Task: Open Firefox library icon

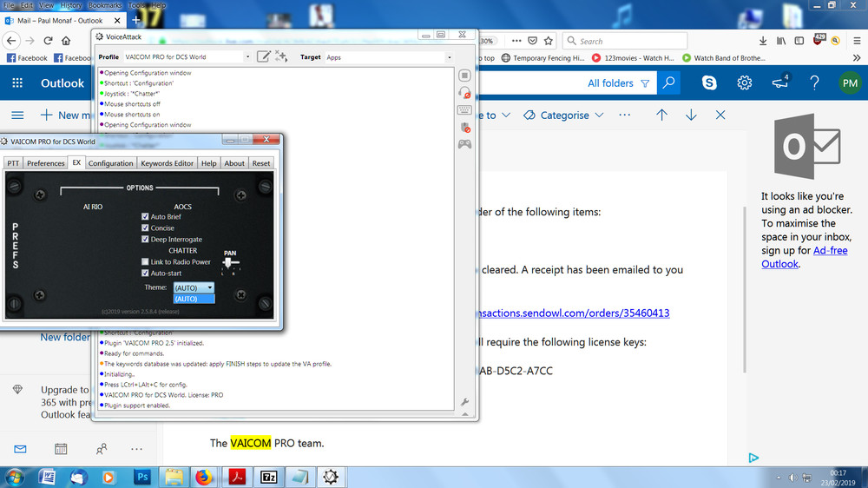Action: 781,41
